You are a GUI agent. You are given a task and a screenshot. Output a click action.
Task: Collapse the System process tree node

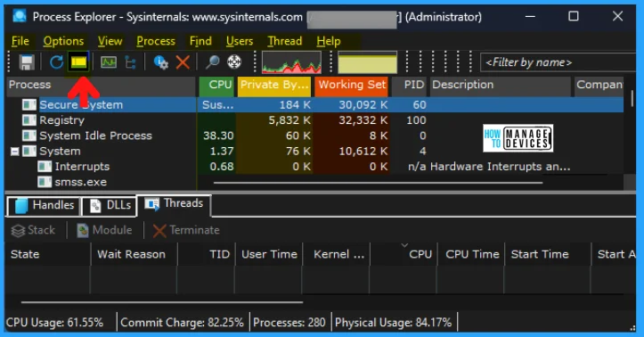point(15,152)
